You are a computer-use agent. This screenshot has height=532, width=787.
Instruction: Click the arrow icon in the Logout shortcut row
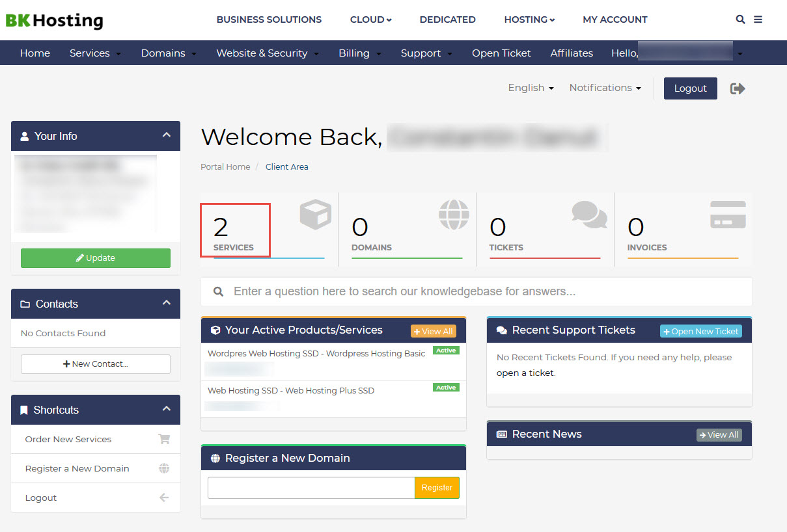click(x=164, y=498)
